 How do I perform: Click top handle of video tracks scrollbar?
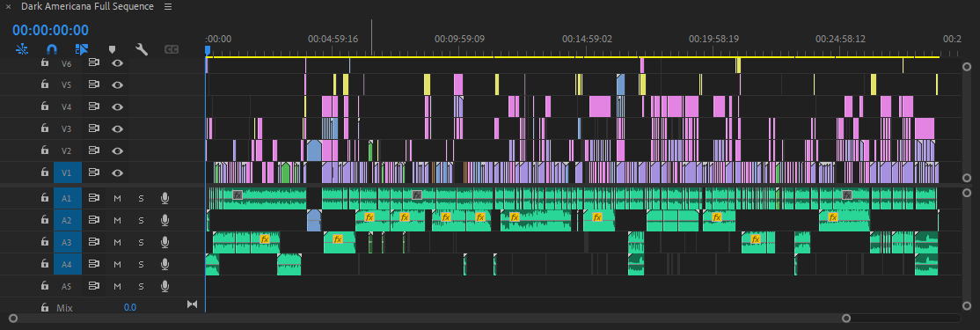click(966, 67)
